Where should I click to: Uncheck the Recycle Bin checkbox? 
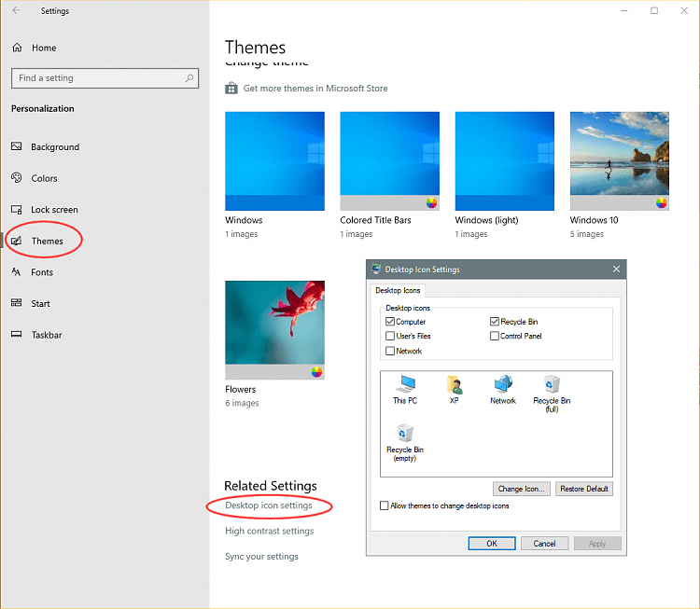[x=494, y=321]
